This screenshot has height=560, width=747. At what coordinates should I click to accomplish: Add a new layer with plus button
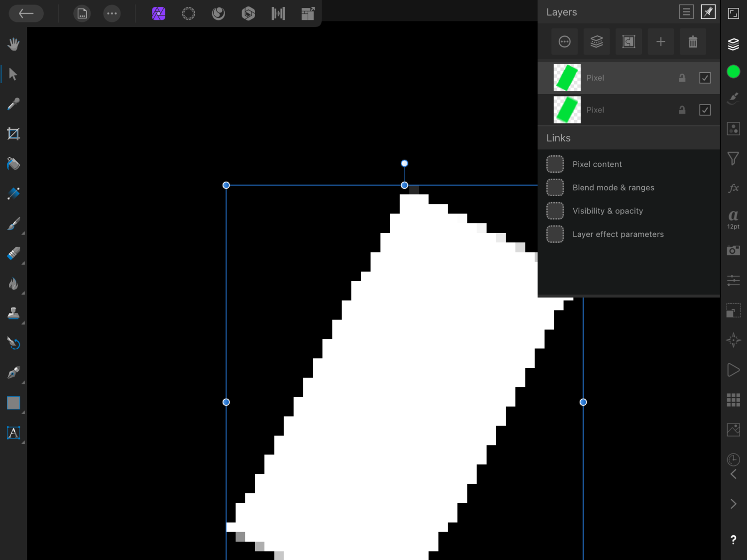click(x=661, y=42)
